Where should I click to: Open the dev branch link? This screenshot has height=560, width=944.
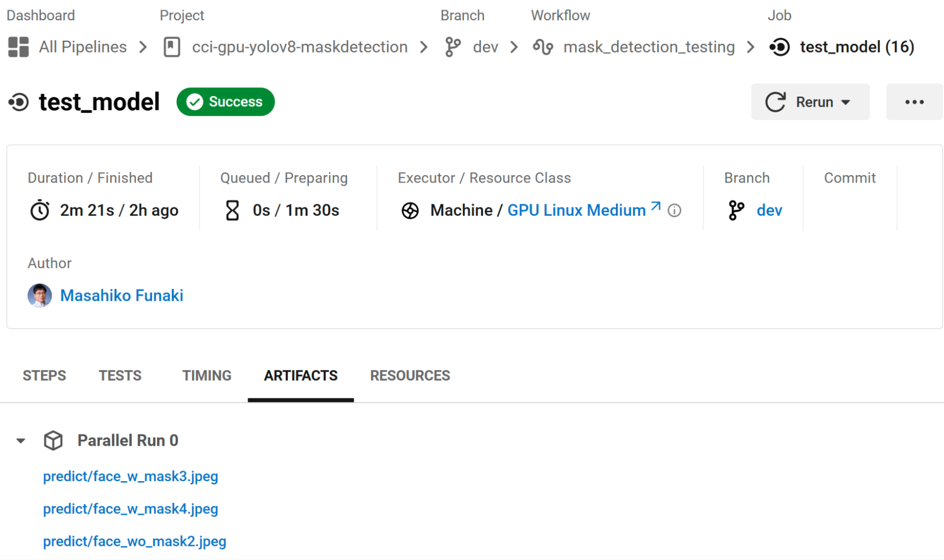click(769, 210)
